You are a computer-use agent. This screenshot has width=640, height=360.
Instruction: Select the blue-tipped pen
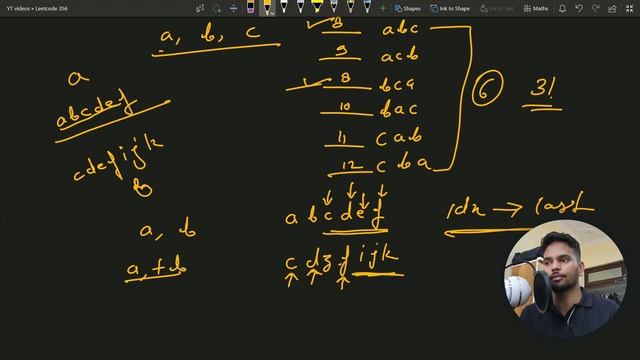tap(367, 7)
